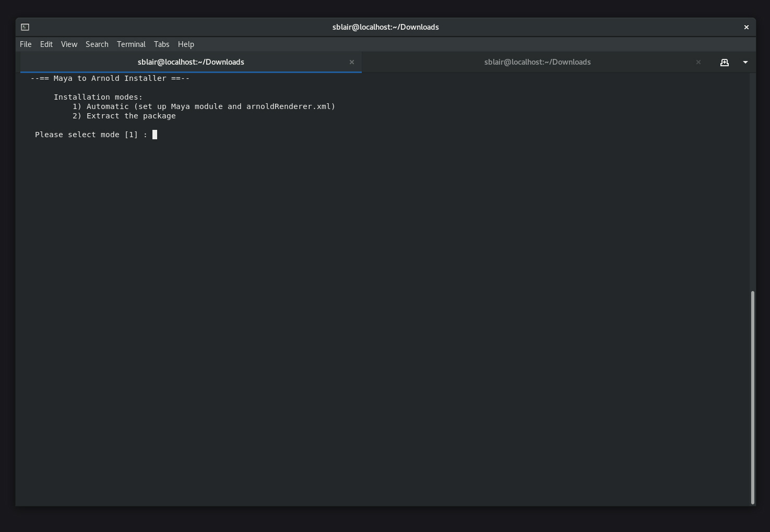Switch to the second Downloads tab
The width and height of the screenshot is (770, 532).
pyautogui.click(x=537, y=62)
